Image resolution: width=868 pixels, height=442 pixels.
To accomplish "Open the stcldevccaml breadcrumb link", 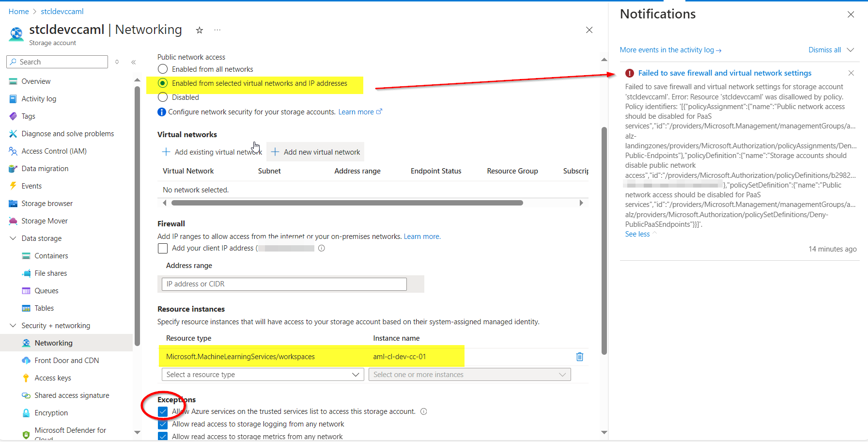I will [x=62, y=11].
